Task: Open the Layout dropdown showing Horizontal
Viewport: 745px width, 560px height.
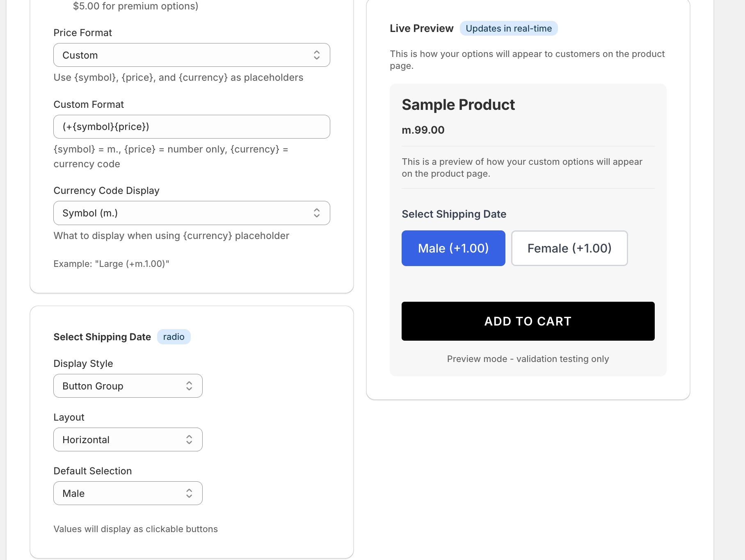Action: 128,439
